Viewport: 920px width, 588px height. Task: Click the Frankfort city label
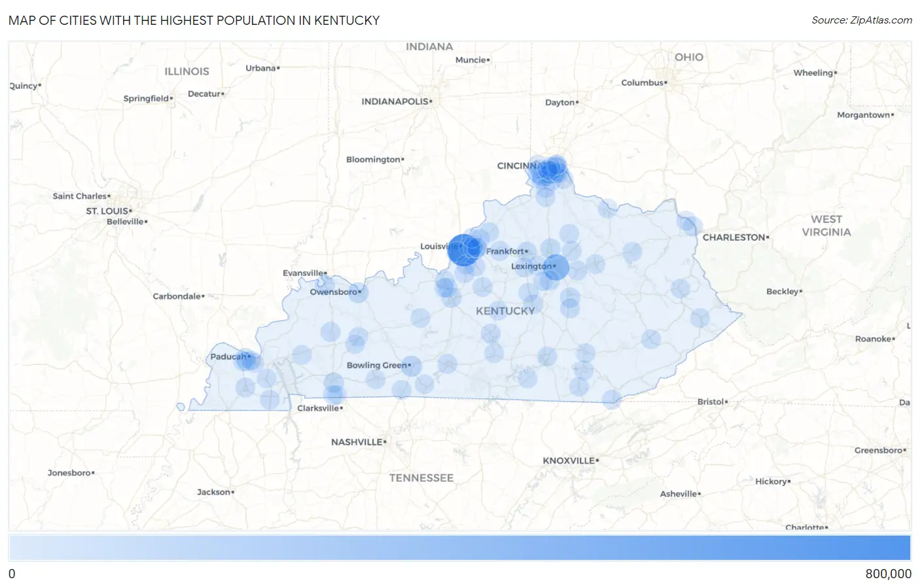tap(505, 251)
